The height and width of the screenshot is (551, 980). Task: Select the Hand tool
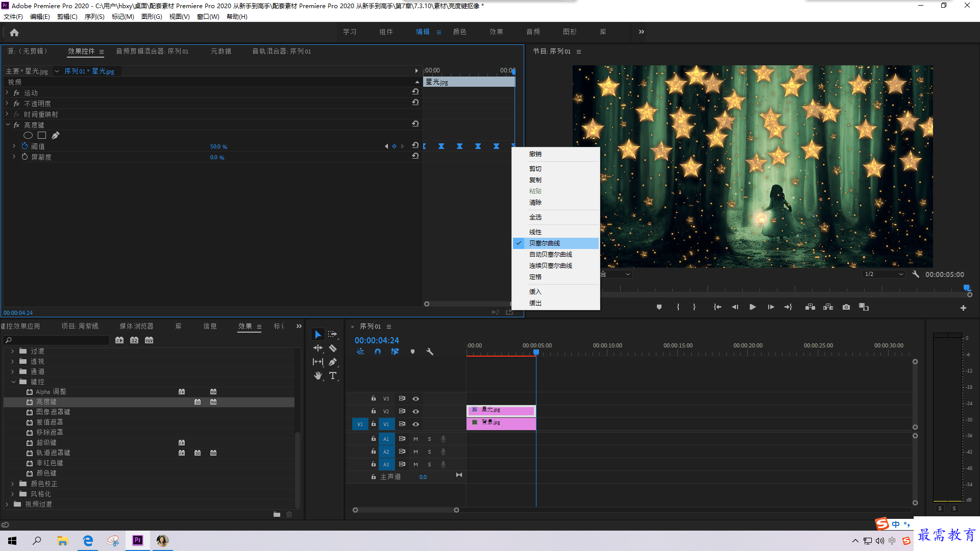tap(318, 375)
